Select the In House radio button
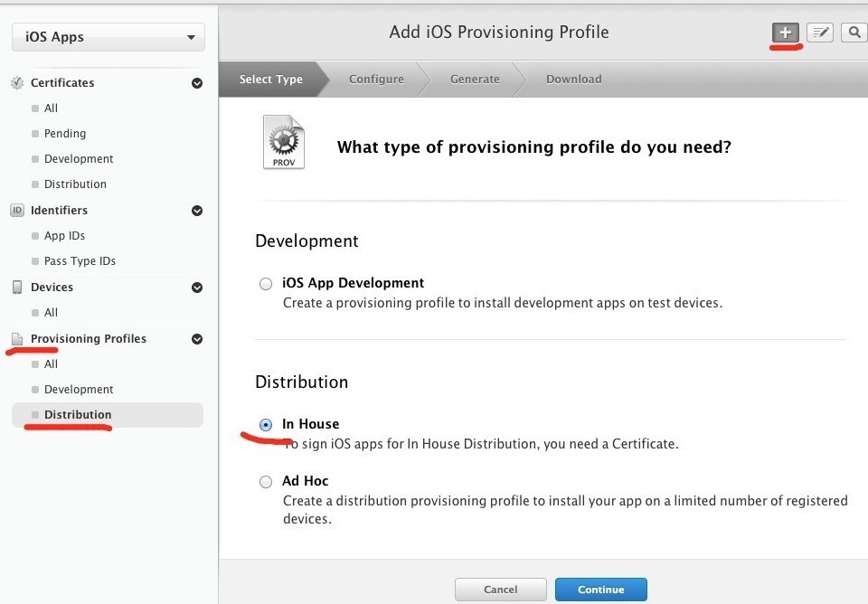The width and height of the screenshot is (868, 604). [x=266, y=425]
